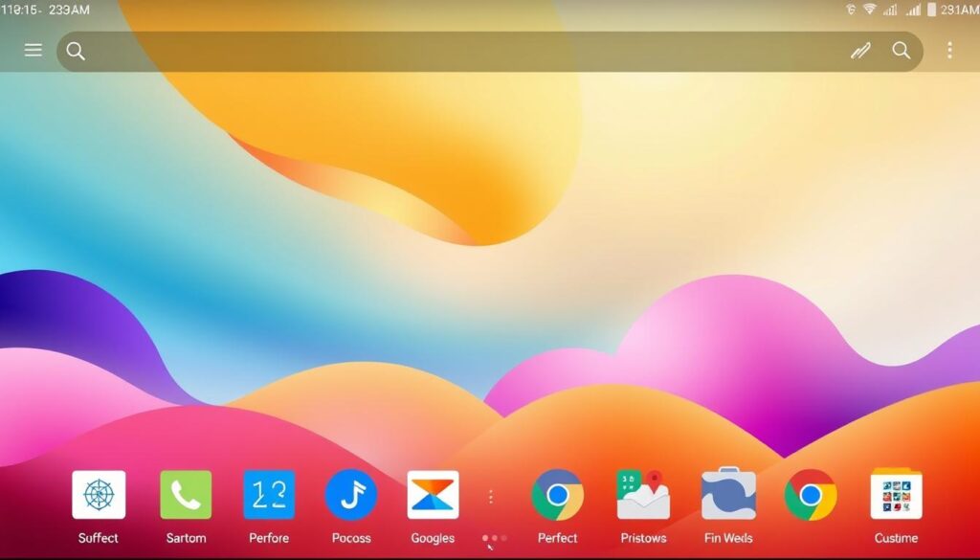
Task: Launch the Chrome icon labeled Perfect
Action: 557,495
